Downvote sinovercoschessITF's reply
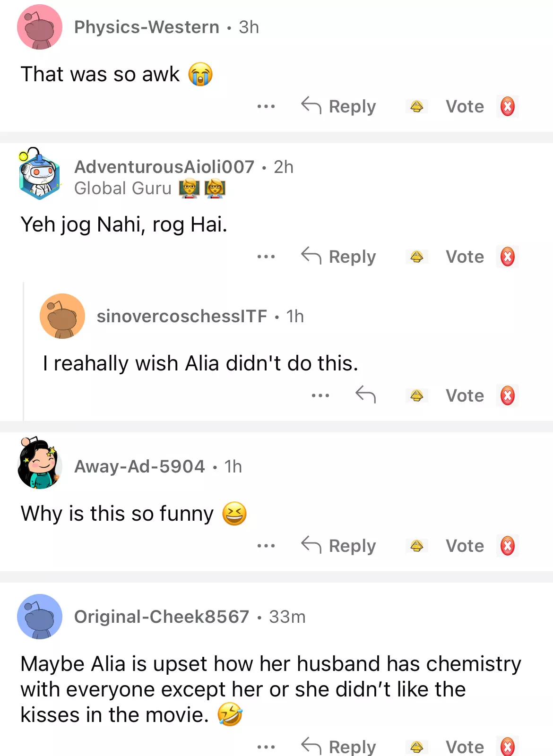Screen dimensions: 553x756 tap(507, 395)
